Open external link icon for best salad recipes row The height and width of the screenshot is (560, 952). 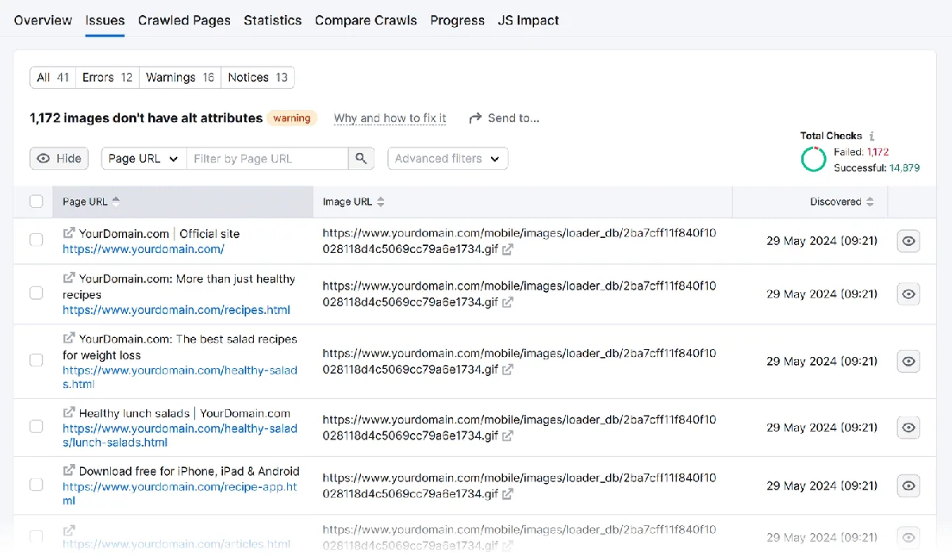[69, 339]
